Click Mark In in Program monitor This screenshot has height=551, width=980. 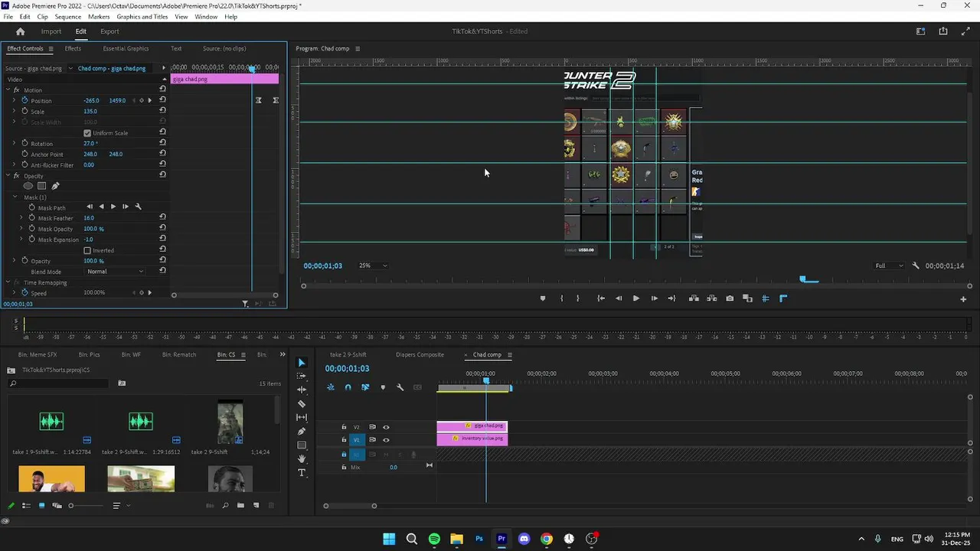coord(561,298)
